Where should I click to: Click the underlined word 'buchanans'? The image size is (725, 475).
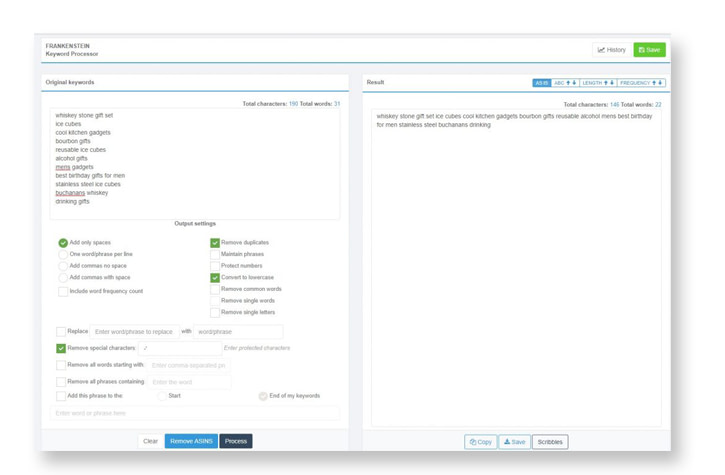pyautogui.click(x=70, y=193)
